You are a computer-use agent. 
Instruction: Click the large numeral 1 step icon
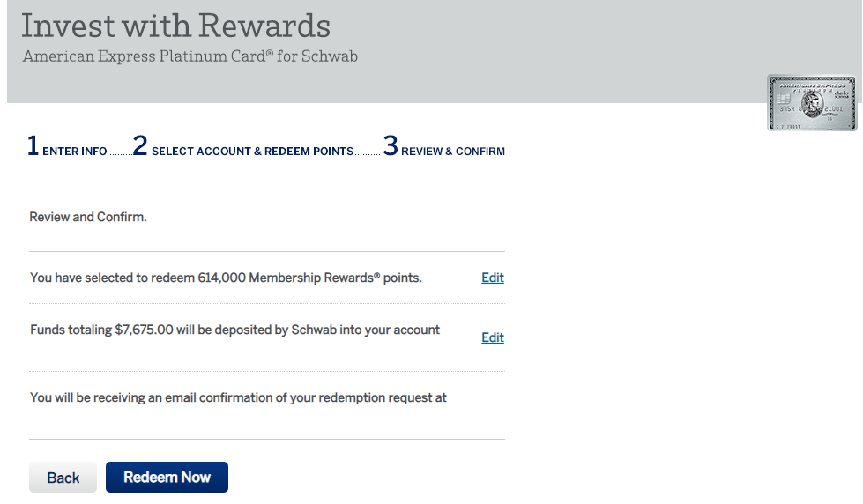coord(33,146)
